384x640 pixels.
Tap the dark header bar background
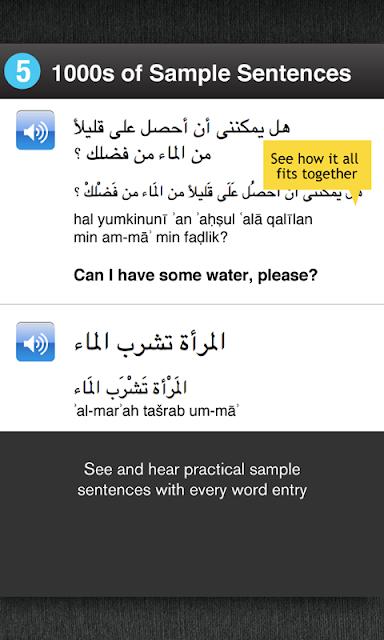(192, 71)
